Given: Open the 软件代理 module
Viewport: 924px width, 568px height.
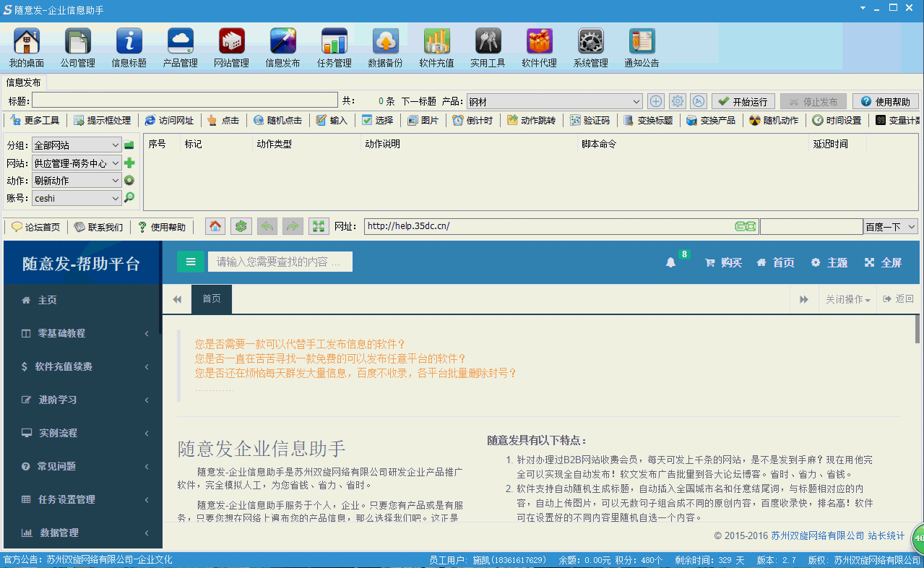Looking at the screenshot, I should click(540, 48).
